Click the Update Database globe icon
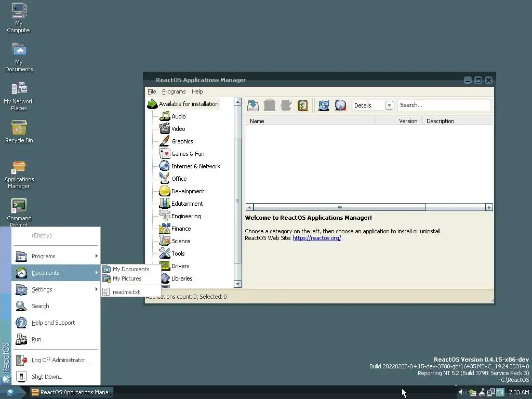Image resolution: width=532 pixels, height=399 pixels. point(340,105)
